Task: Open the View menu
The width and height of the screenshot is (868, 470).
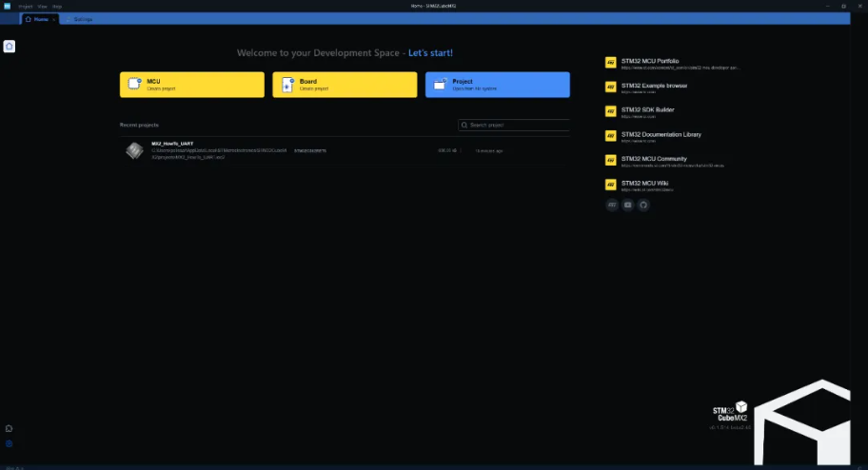Action: pos(42,6)
